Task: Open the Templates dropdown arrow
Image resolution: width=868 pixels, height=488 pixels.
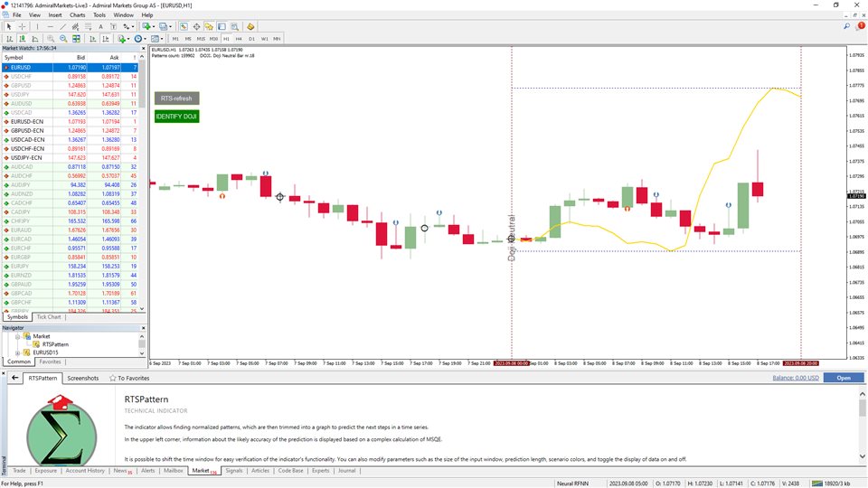Action: 162,39
